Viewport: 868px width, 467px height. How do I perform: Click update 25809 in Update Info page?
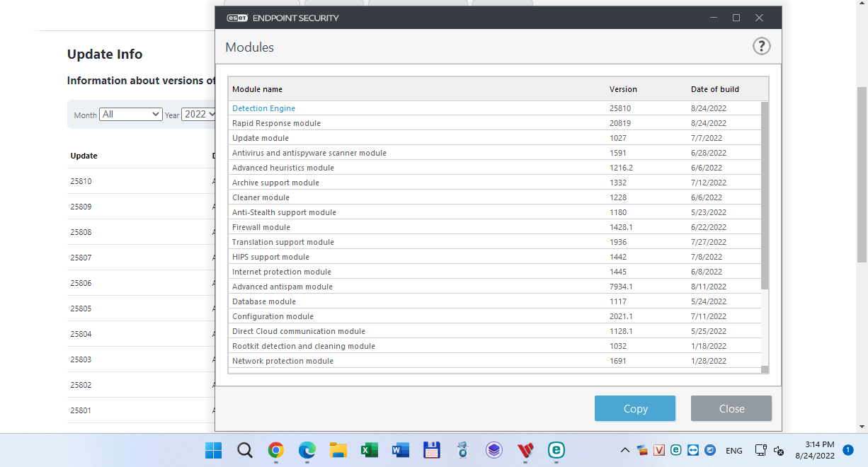tap(81, 207)
